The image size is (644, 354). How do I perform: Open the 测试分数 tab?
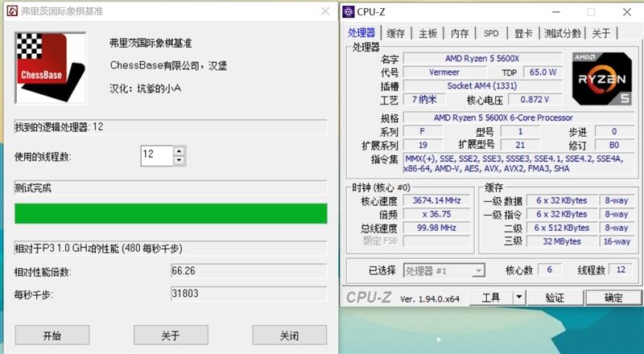(x=562, y=33)
